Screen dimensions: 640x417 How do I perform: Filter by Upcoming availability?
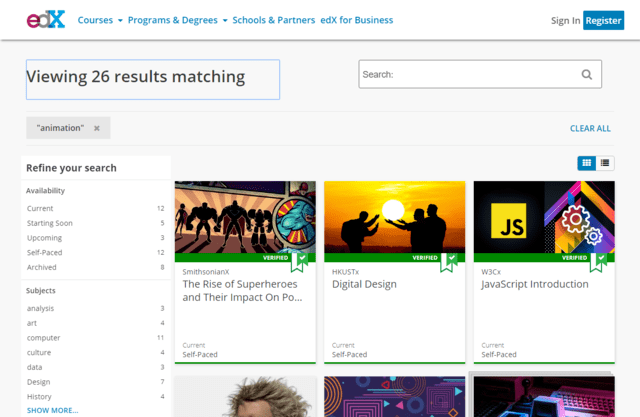click(x=96, y=238)
